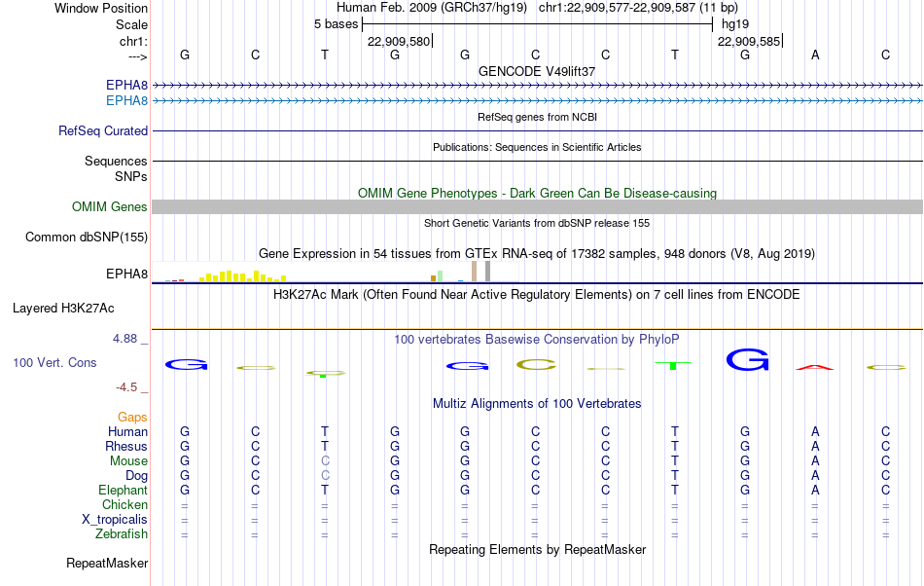
Task: Click the SNPs track label
Action: coord(131,176)
